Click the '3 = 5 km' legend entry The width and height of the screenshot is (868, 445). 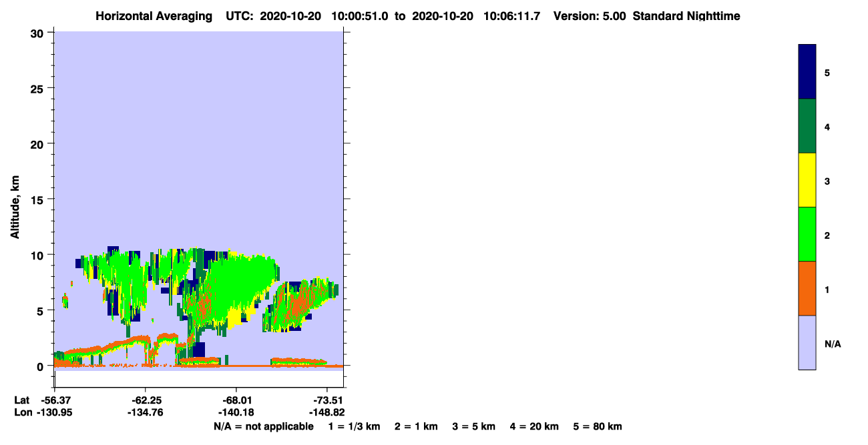(474, 426)
